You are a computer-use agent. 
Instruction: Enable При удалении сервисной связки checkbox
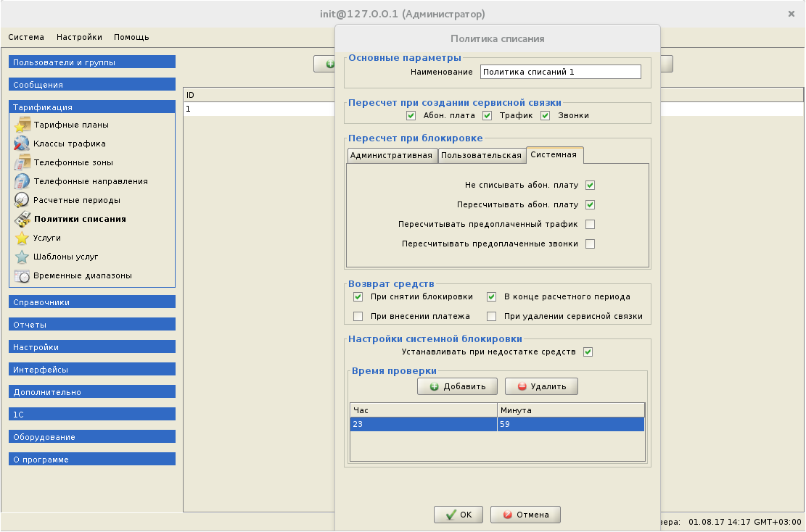491,316
